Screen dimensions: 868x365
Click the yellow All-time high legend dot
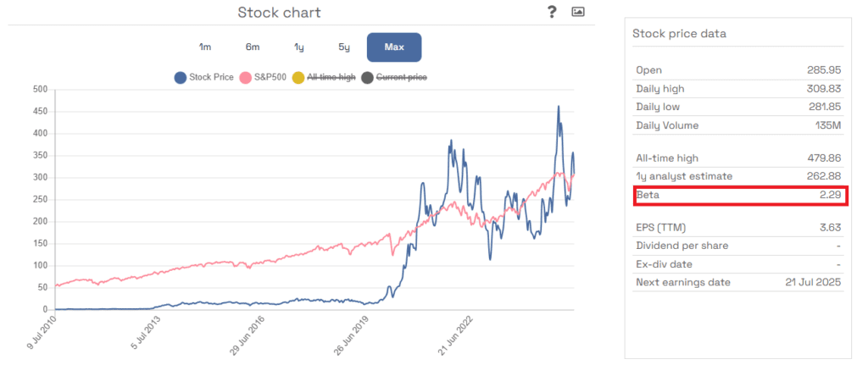pyautogui.click(x=298, y=78)
